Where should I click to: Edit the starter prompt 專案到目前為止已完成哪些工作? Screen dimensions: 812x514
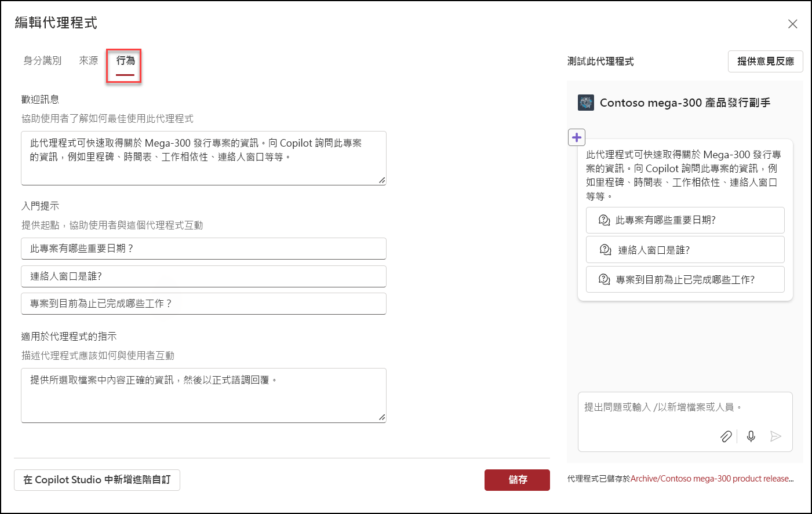[x=203, y=304]
